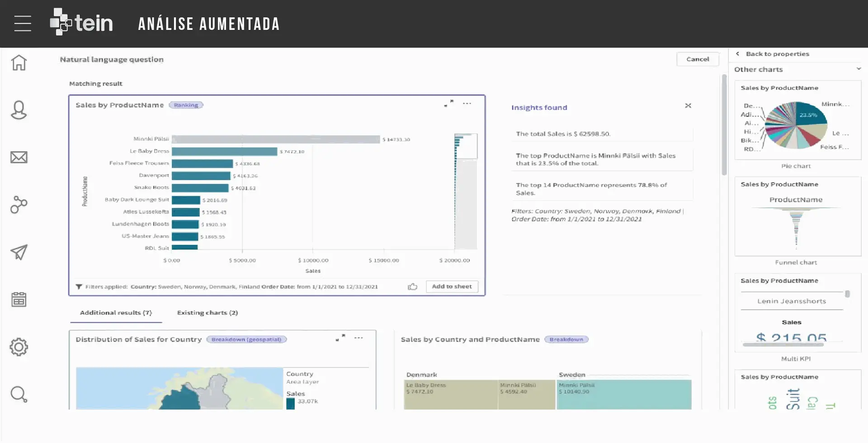This screenshot has width=868, height=443.
Task: Click the magnifier search sidebar icon
Action: [19, 395]
